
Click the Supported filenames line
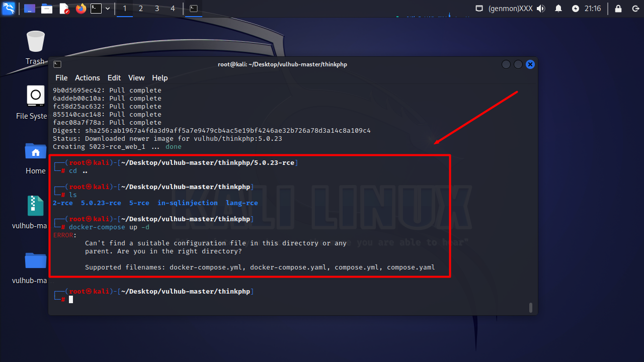click(260, 267)
